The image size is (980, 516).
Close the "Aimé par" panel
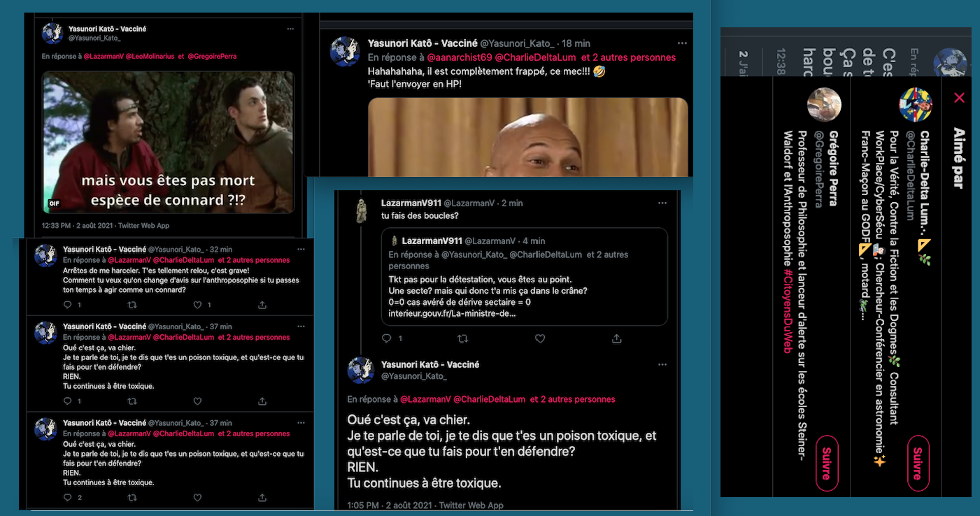[x=959, y=98]
